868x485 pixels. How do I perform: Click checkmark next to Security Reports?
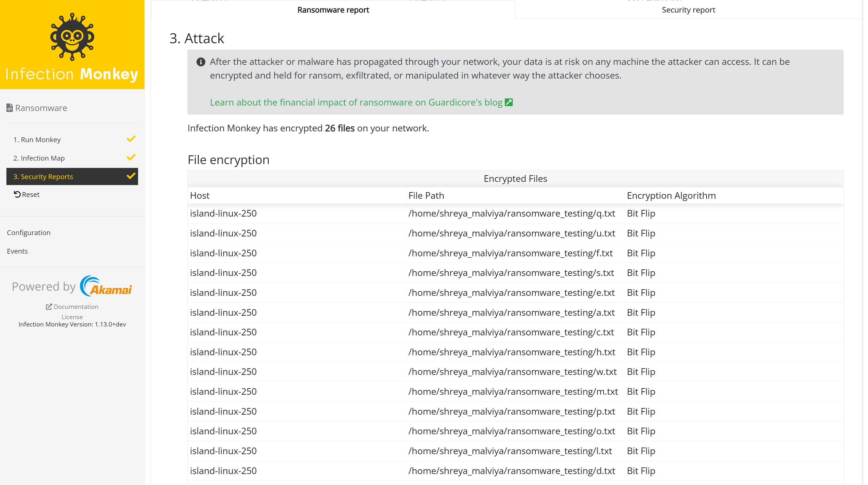pos(131,176)
